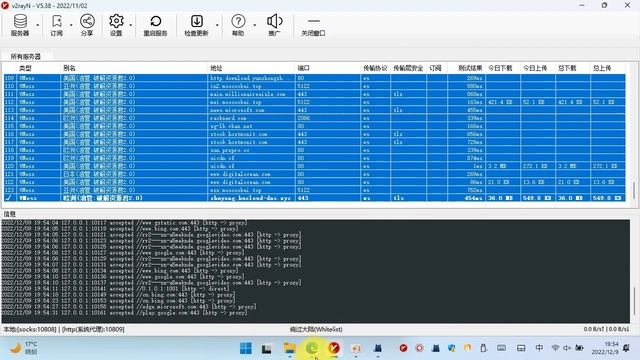Open the 帮助 (Help) question mark icon
Image resolution: width=640 pixels, height=360 pixels.
(x=238, y=25)
